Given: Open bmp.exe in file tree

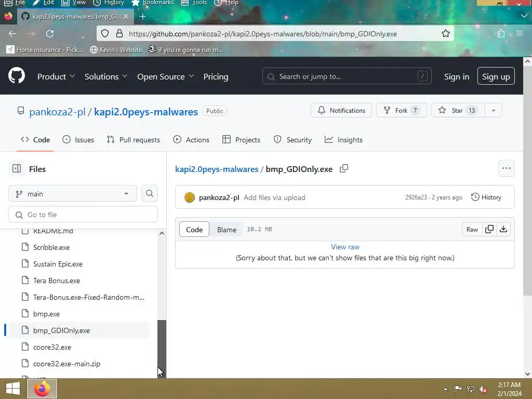Looking at the screenshot, I should coord(46,314).
